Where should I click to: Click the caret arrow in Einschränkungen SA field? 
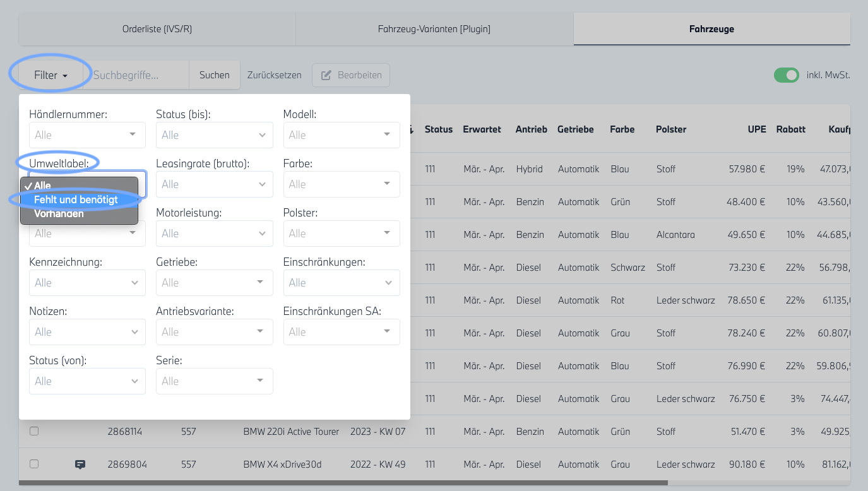tap(386, 331)
